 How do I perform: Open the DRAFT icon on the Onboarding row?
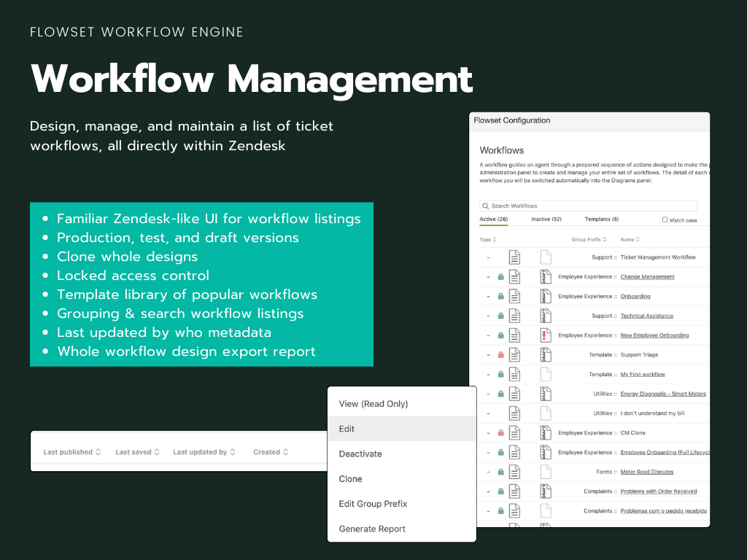point(545,296)
